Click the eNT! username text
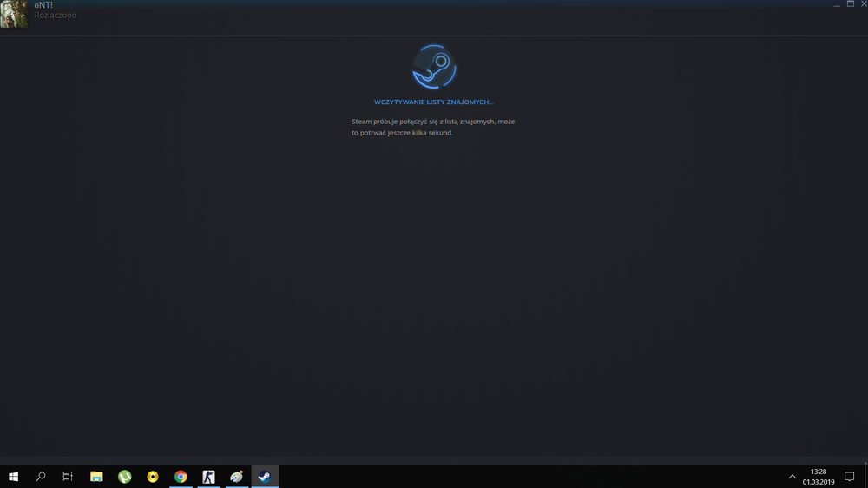The image size is (868, 488). pos(43,5)
